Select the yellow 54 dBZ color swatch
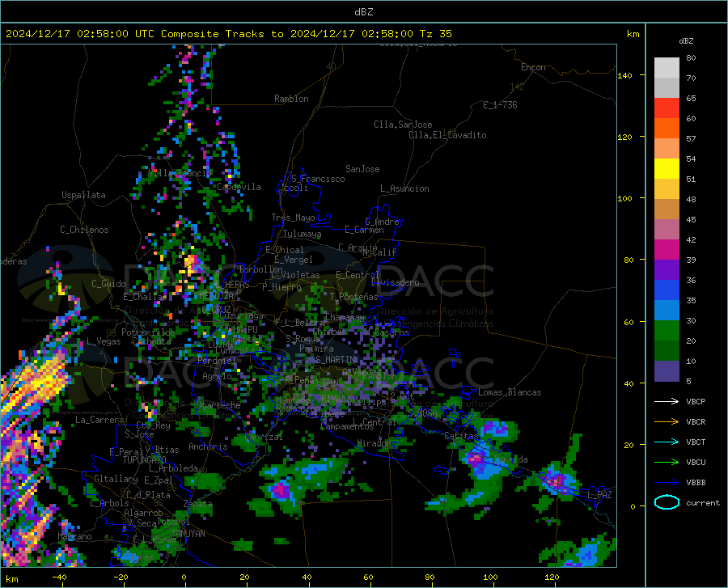 (x=667, y=169)
